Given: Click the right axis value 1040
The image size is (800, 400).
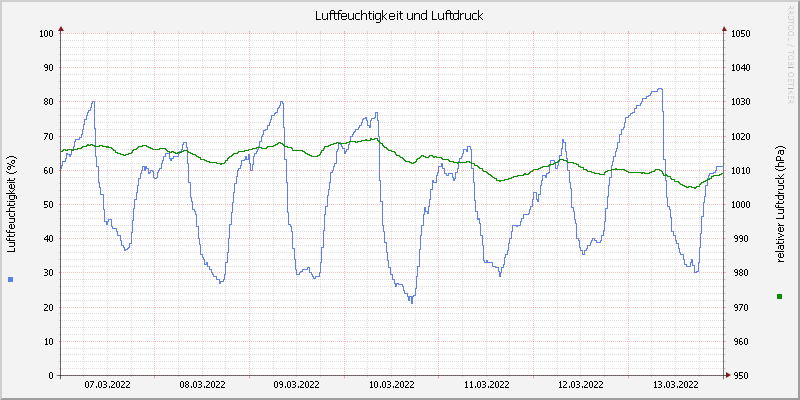Looking at the screenshot, I should [x=740, y=68].
